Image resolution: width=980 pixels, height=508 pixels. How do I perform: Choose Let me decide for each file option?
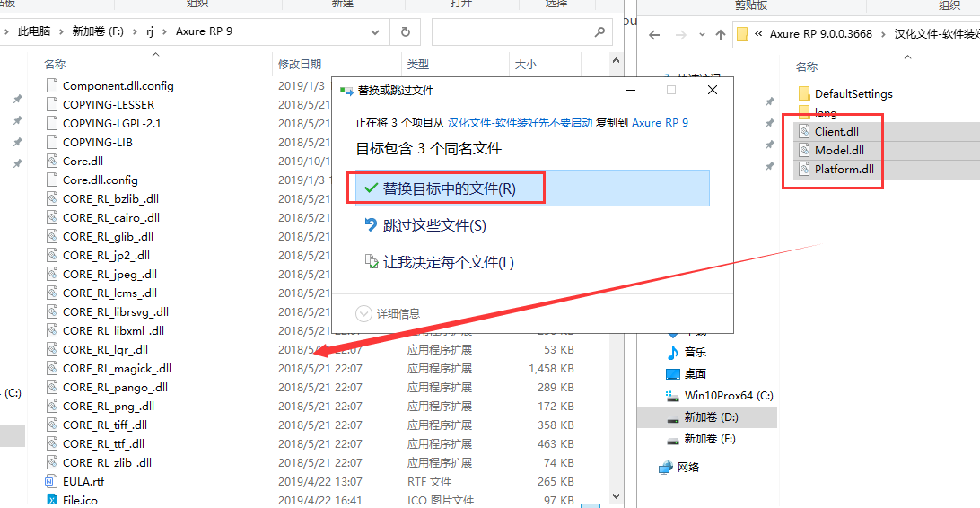[x=440, y=262]
